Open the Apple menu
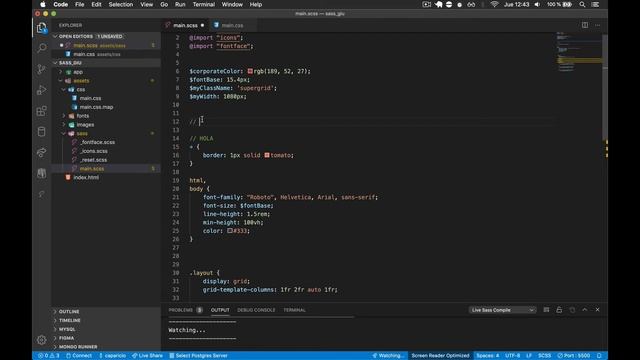640x360 pixels. coord(42,4)
